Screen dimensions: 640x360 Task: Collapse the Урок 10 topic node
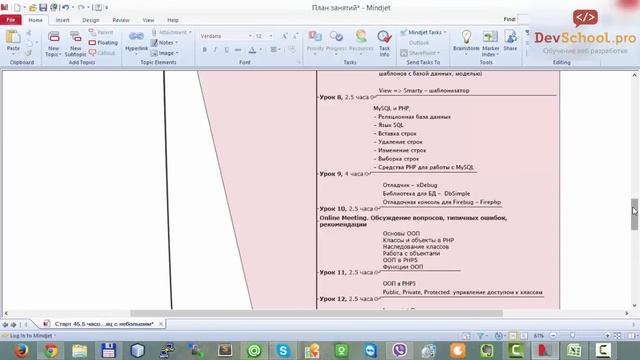(x=376, y=209)
